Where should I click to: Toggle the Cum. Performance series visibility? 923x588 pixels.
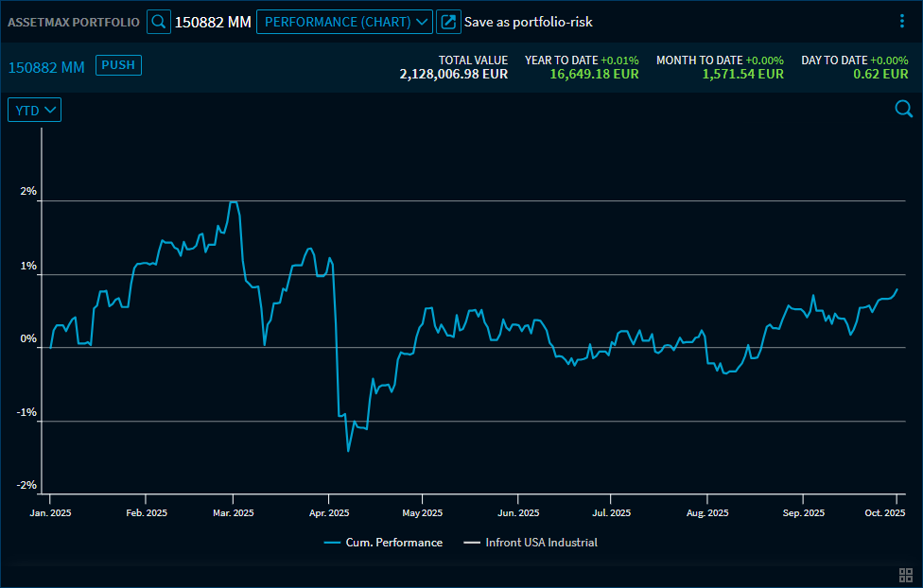382,542
